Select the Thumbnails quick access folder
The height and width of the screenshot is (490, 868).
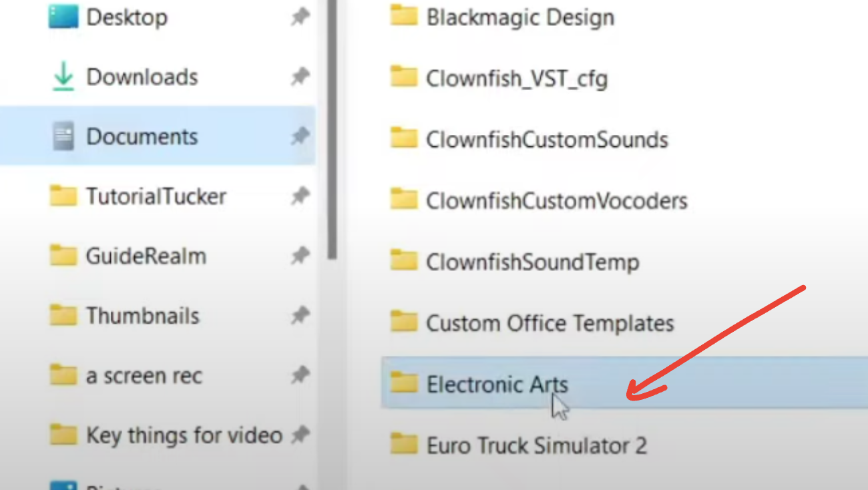click(142, 316)
